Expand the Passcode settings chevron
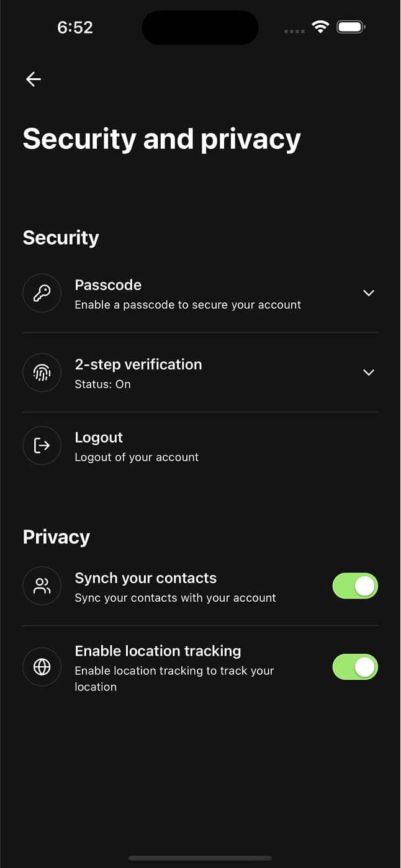This screenshot has height=868, width=401. (368, 292)
